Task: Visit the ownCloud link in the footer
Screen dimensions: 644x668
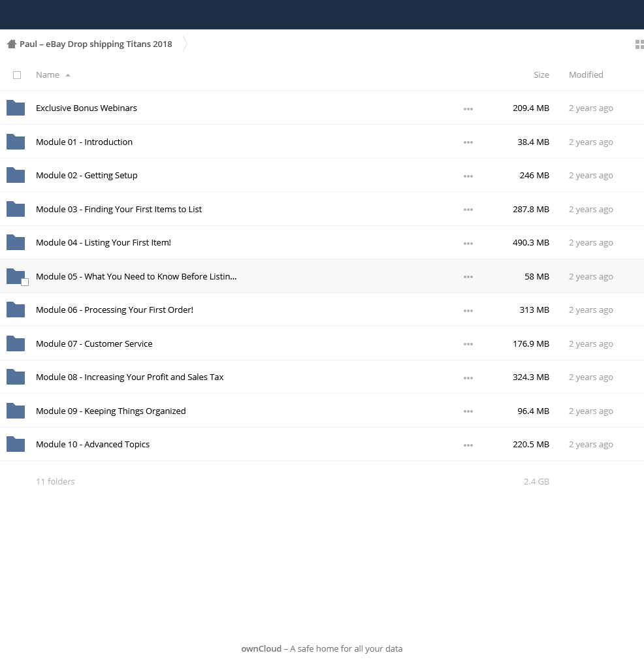Action: (x=261, y=649)
